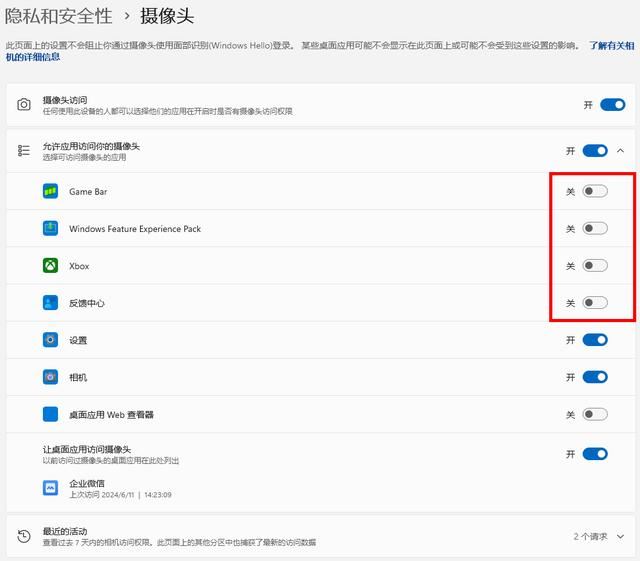This screenshot has height=561, width=640.
Task: Toggle 让桌面应用访问摄像头 switch off
Action: coord(595,454)
